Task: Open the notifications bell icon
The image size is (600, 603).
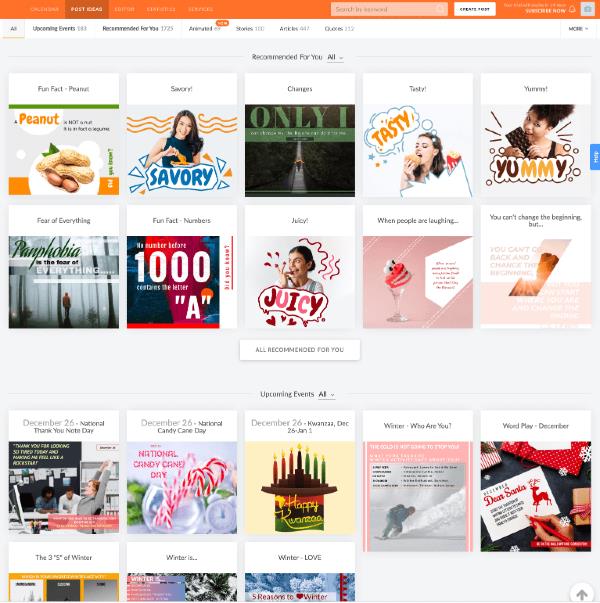Action: 572,10
